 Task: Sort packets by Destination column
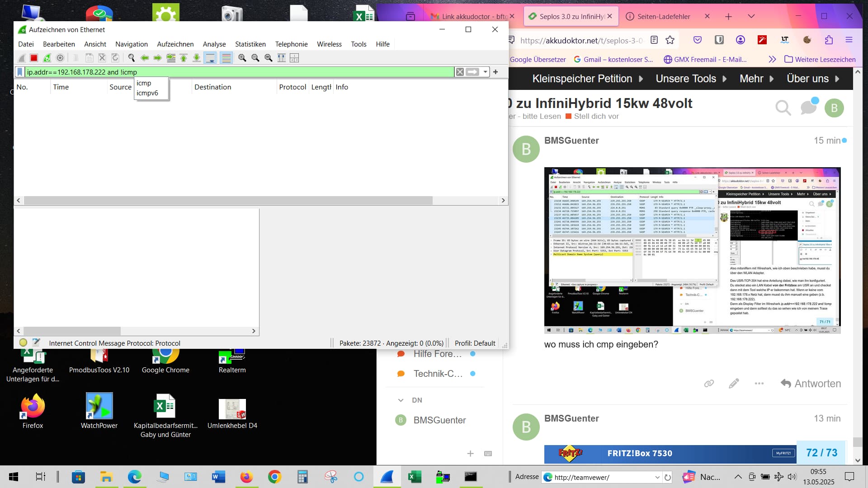[x=234, y=87]
